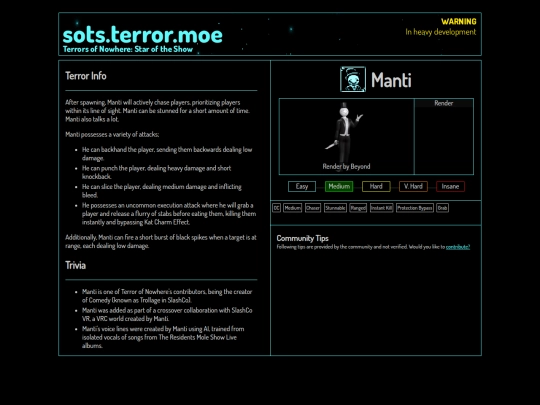Click the Manti render image
The width and height of the screenshot is (540, 405).
[x=346, y=136]
